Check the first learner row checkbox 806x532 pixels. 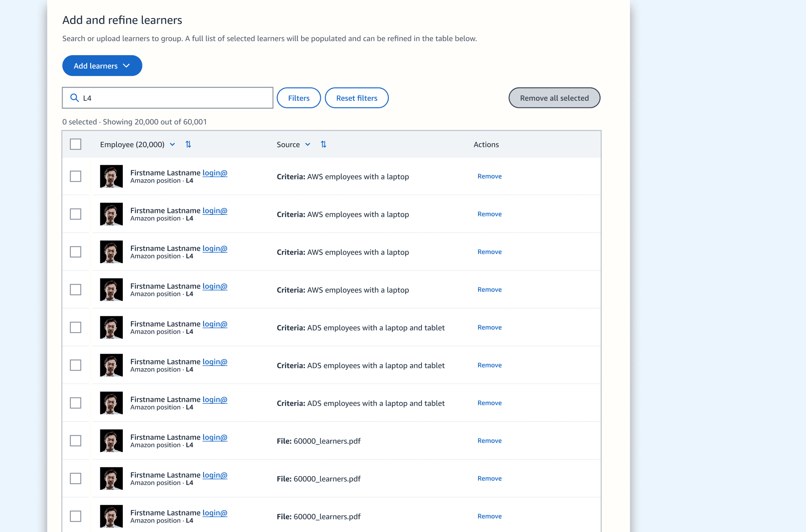76,176
